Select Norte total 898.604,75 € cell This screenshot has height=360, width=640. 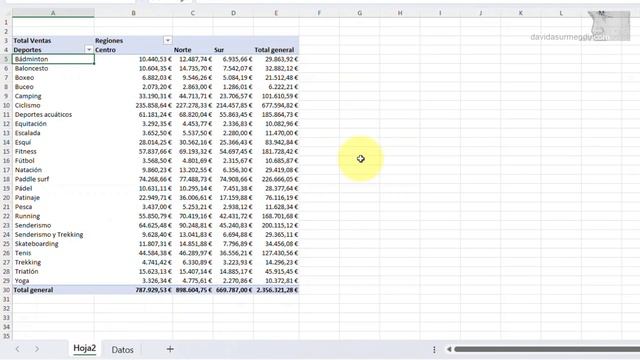[x=193, y=290]
